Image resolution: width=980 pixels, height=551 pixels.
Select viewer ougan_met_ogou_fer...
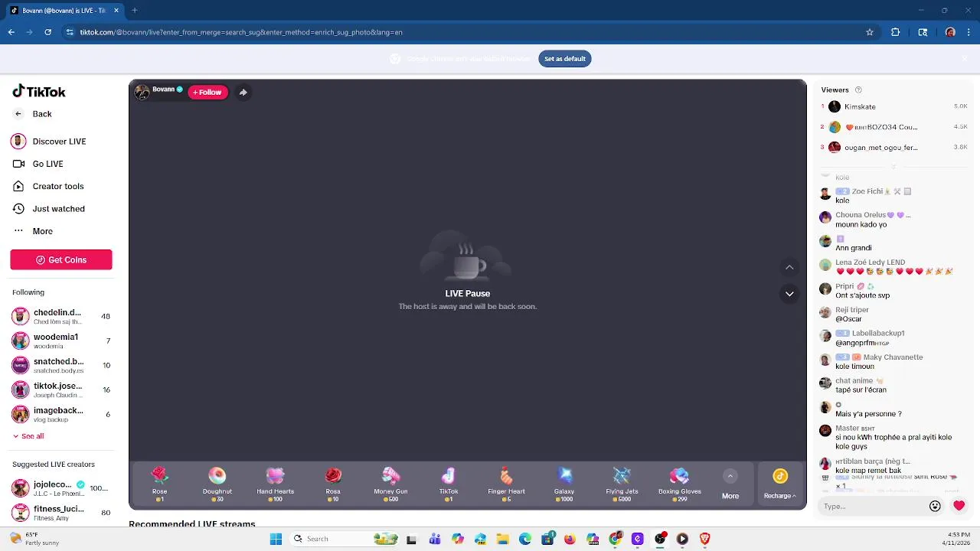(x=894, y=147)
